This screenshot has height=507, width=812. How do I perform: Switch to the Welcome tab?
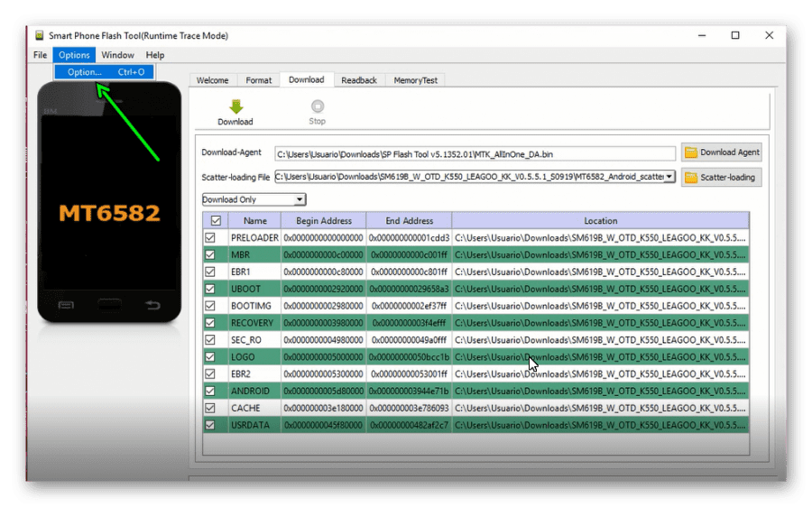(212, 80)
